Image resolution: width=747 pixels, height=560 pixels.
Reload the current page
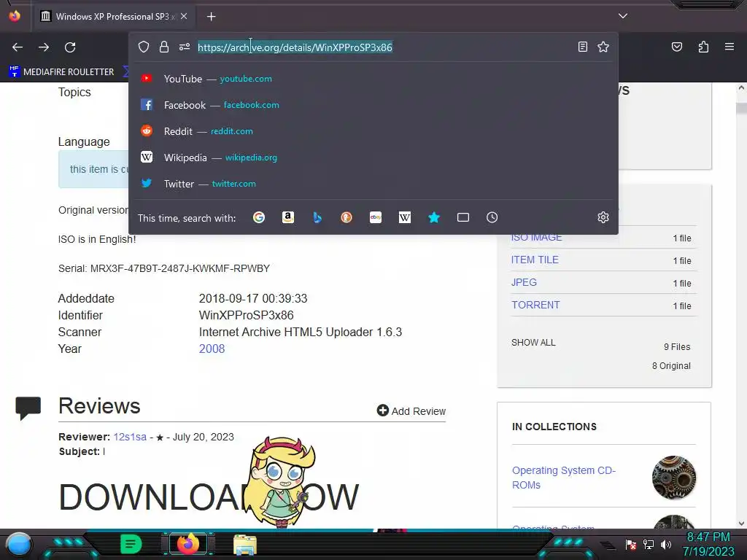click(70, 47)
